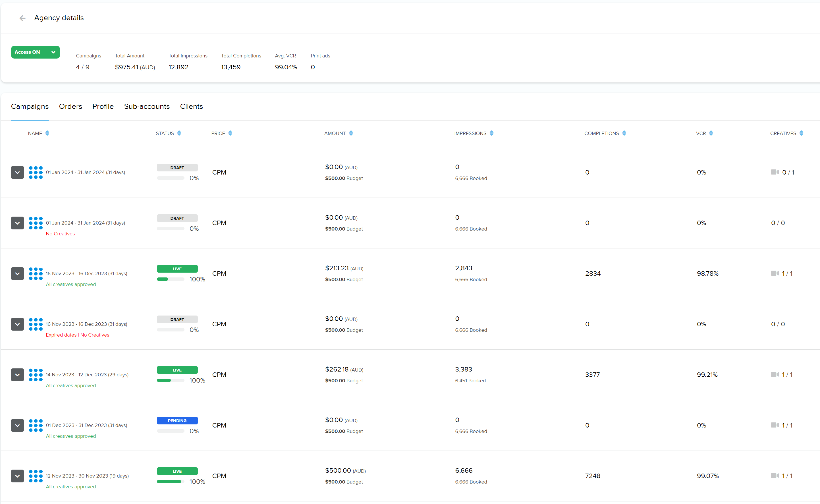The height and width of the screenshot is (504, 820).
Task: Click the Avg. VCR 99.04% value
Action: (286, 67)
